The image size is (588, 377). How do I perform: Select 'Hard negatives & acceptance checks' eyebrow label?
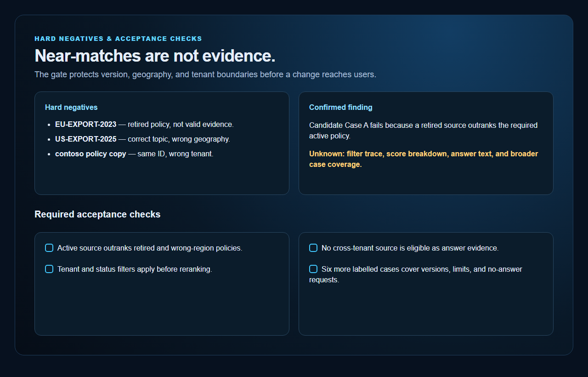(118, 39)
